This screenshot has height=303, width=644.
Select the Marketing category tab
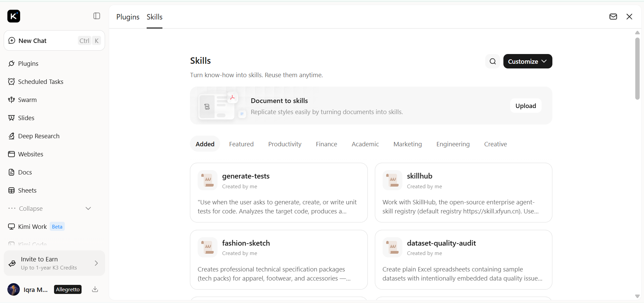pos(407,144)
